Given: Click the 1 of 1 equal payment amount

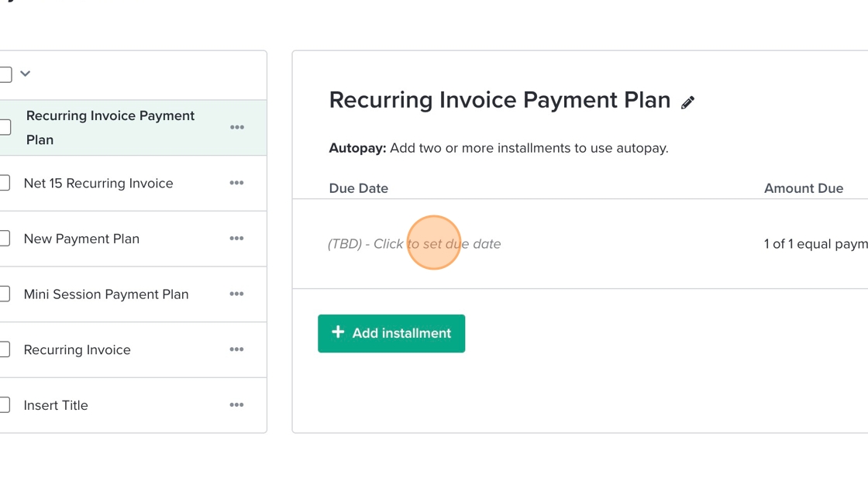Looking at the screenshot, I should (x=815, y=244).
